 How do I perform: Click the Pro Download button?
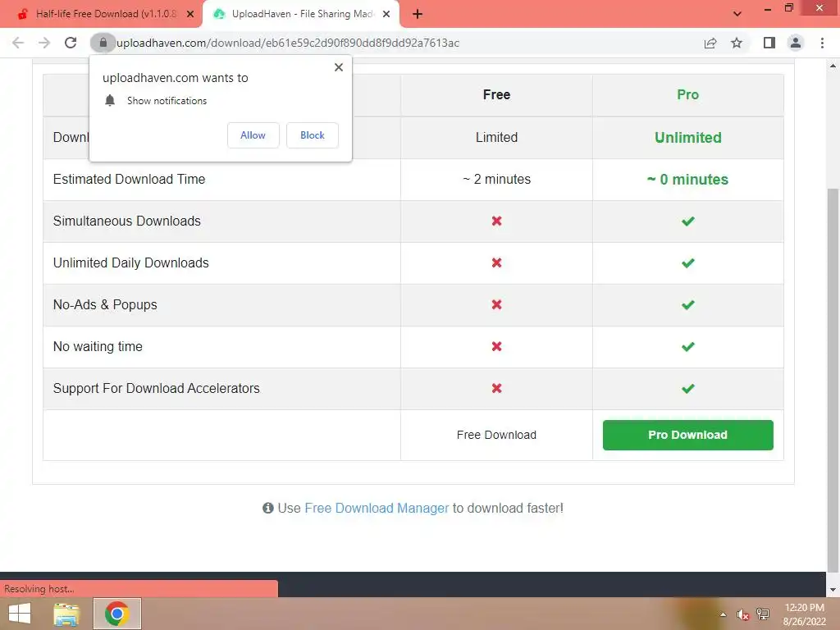click(688, 435)
